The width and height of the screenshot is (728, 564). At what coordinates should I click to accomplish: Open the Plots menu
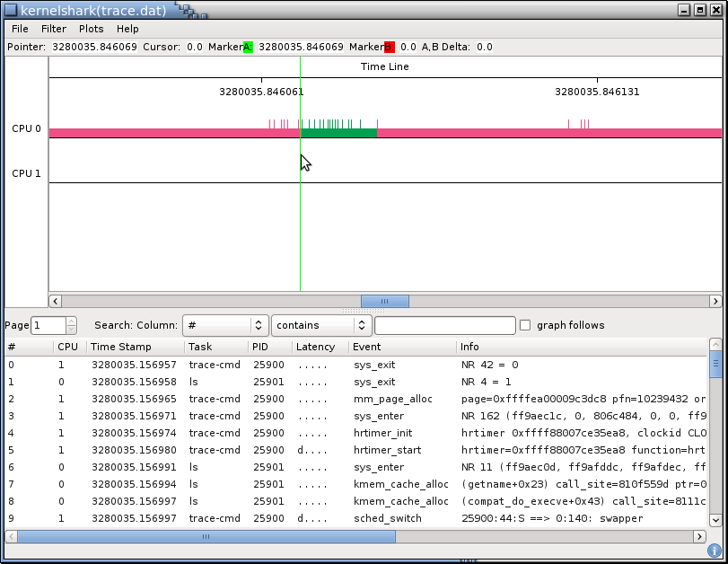(x=91, y=29)
